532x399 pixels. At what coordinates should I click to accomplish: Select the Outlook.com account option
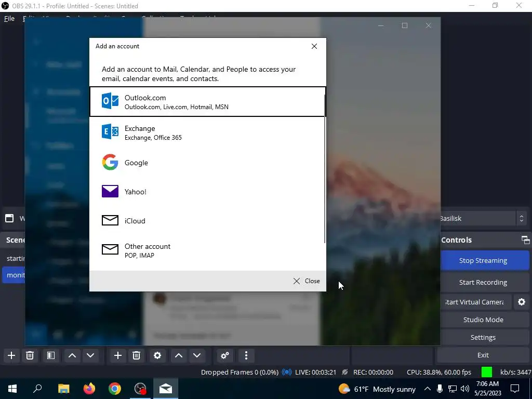click(207, 102)
